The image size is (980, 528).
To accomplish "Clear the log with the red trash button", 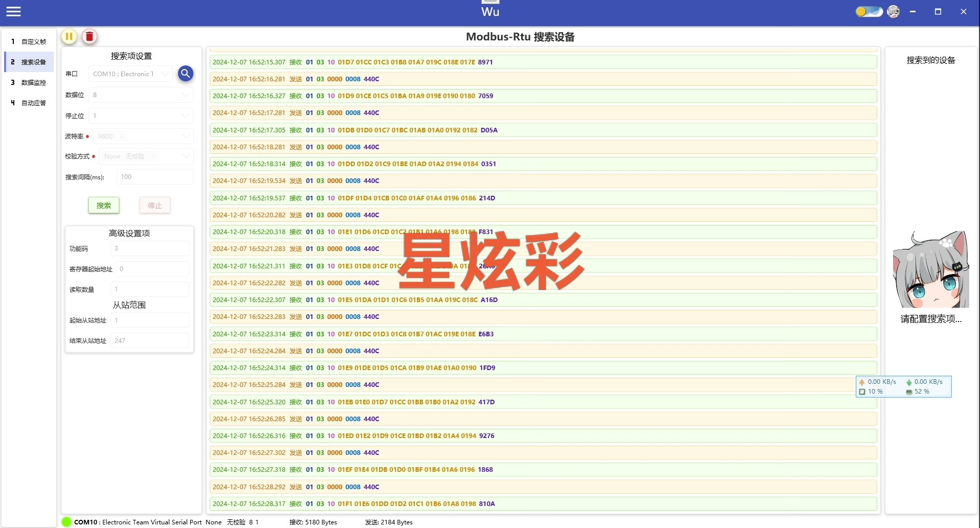I will (x=90, y=36).
